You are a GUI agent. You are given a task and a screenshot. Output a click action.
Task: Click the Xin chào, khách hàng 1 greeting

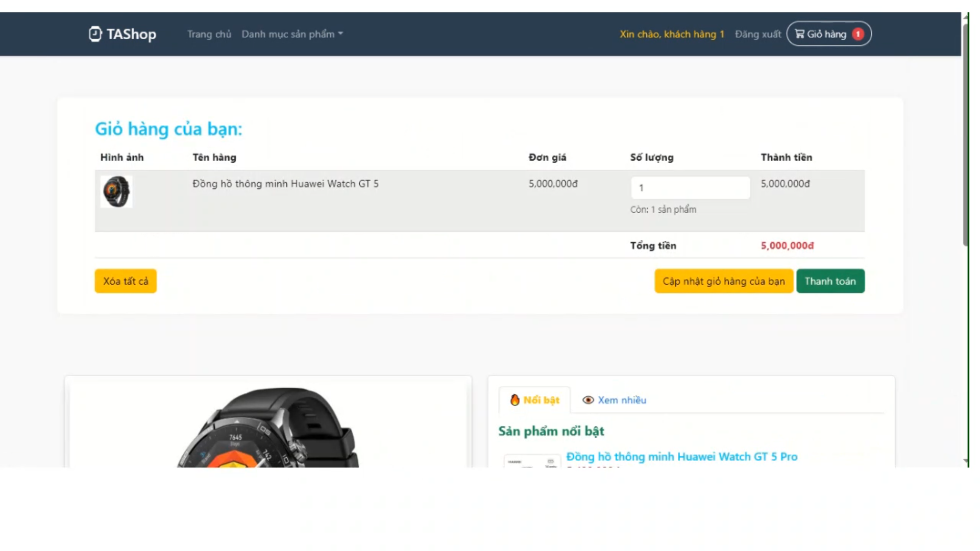pyautogui.click(x=672, y=34)
